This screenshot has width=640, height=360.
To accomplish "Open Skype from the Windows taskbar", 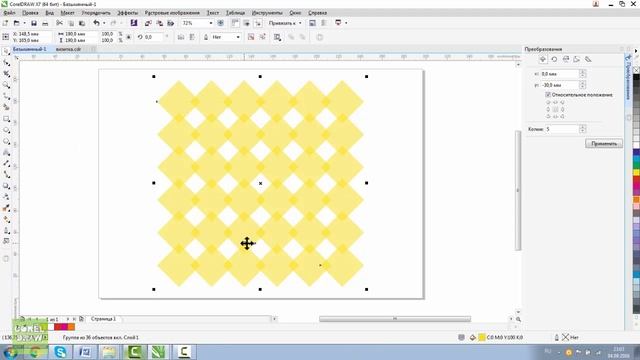I will pyautogui.click(x=60, y=352).
